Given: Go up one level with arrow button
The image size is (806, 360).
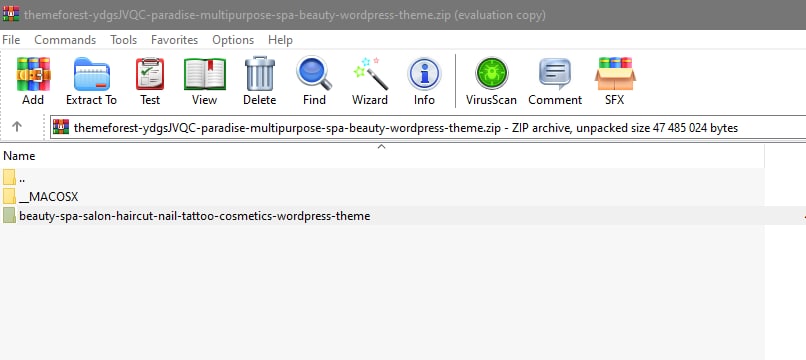Looking at the screenshot, I should tap(17, 127).
